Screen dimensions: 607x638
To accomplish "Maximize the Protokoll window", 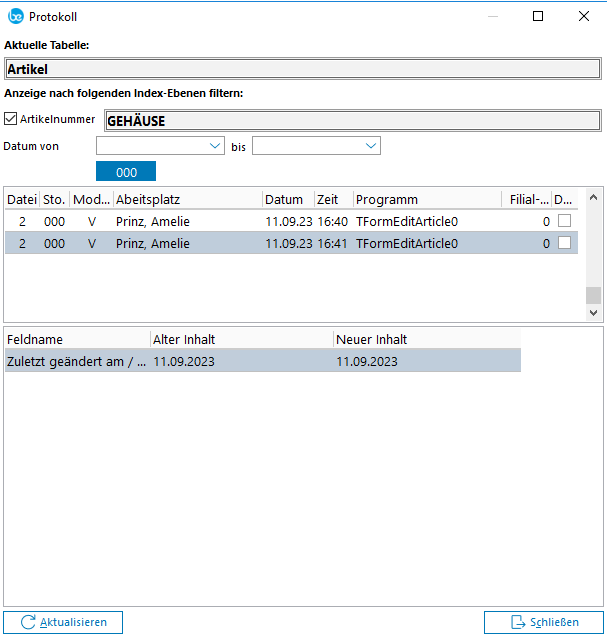I will pos(538,16).
